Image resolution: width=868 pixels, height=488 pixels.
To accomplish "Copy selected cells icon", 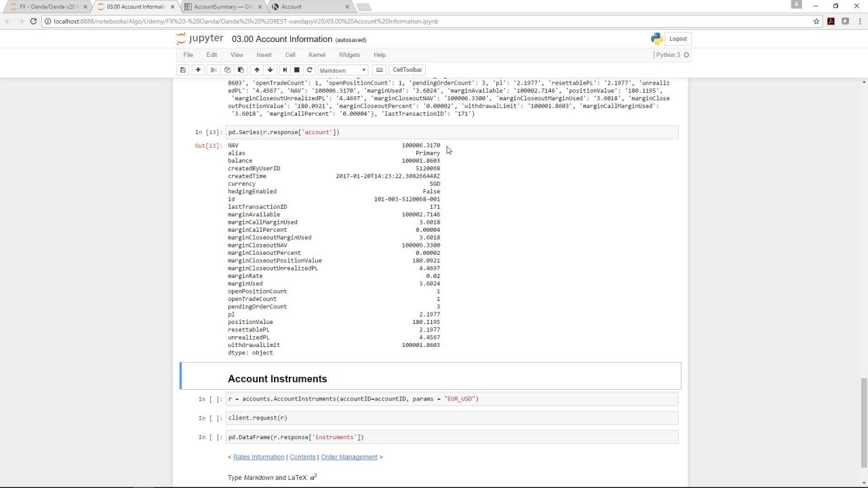I will (227, 70).
